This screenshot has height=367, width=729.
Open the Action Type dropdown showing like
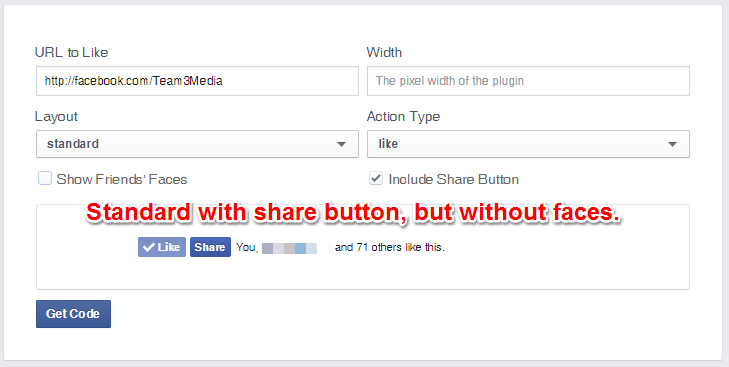click(528, 144)
